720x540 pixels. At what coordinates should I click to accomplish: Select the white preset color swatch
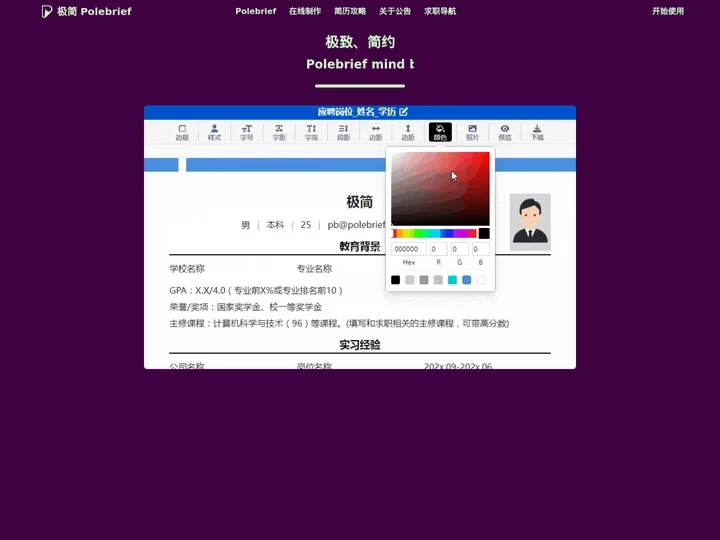pyautogui.click(x=481, y=280)
